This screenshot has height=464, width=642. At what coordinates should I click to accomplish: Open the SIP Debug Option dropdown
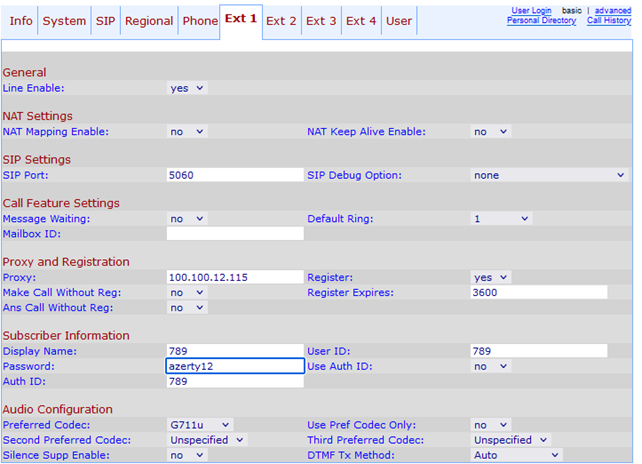[550, 175]
